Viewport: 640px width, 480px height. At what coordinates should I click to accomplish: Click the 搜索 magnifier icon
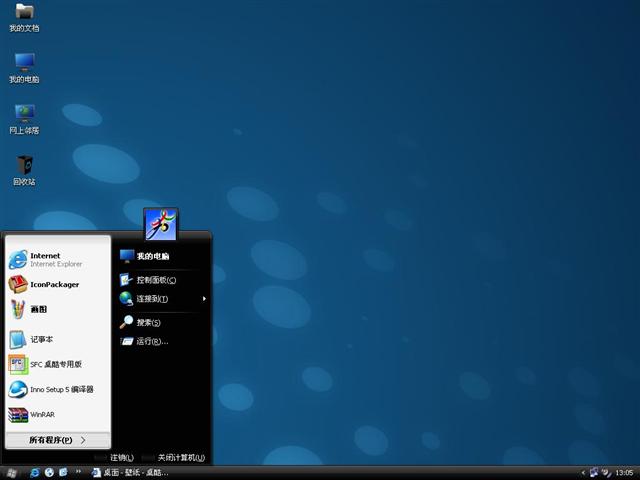click(126, 322)
